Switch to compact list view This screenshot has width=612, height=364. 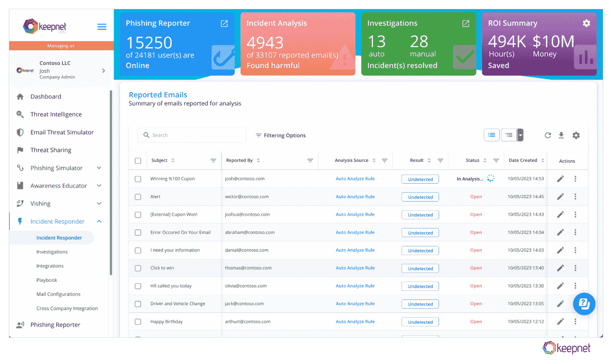[x=492, y=135]
